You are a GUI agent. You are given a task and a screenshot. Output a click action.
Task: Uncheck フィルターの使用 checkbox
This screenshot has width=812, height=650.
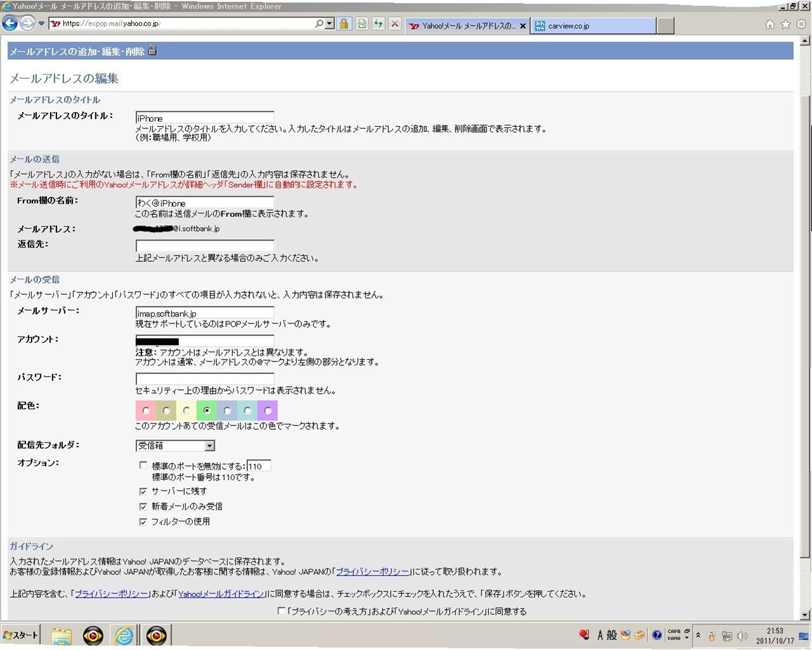point(143,521)
